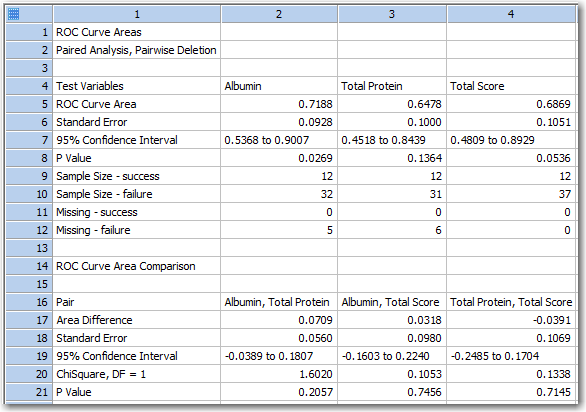Select column 2 header
586x412 pixels.
pyautogui.click(x=279, y=14)
